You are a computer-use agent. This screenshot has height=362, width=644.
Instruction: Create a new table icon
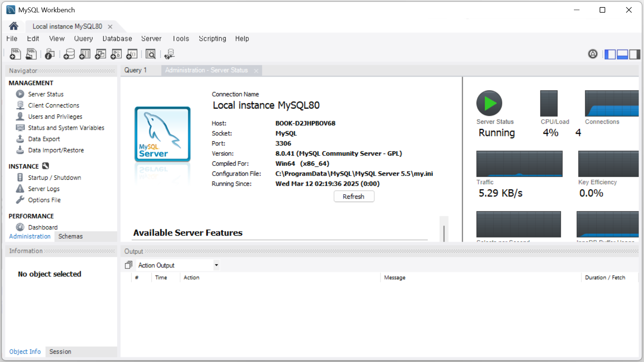85,54
